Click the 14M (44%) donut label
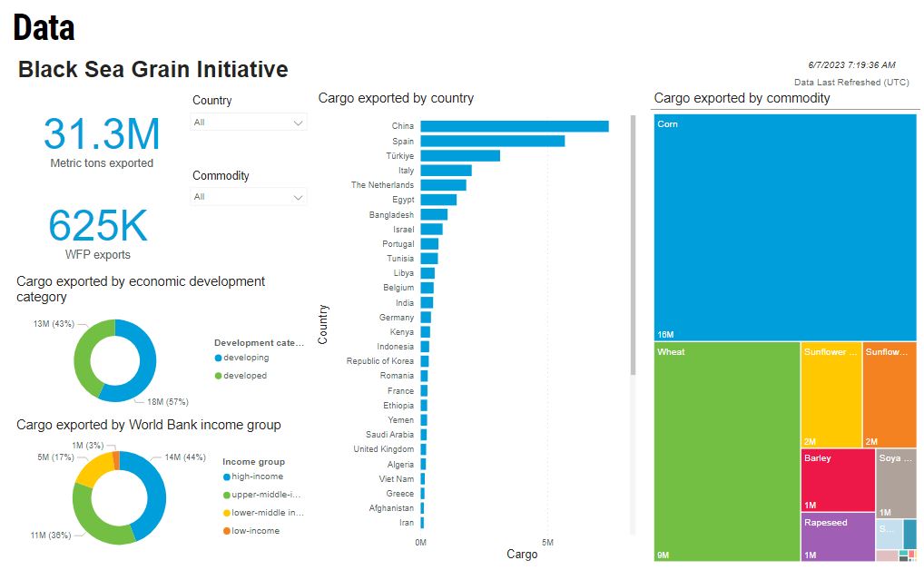The height and width of the screenshot is (570, 924). (185, 457)
